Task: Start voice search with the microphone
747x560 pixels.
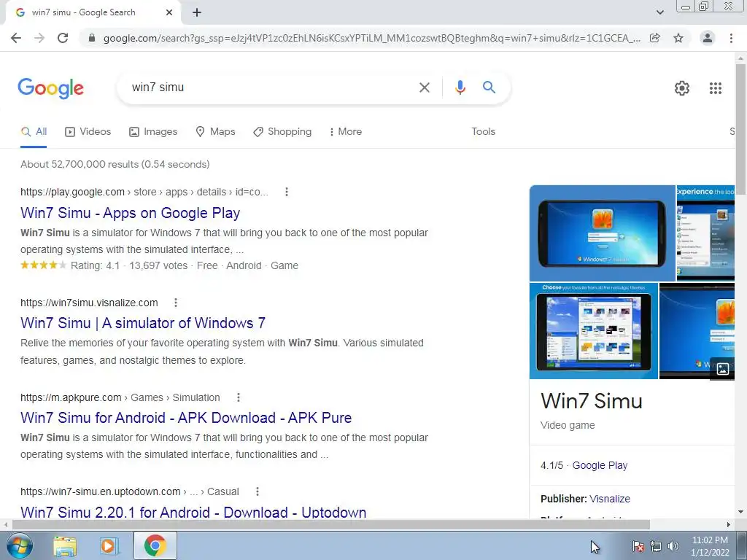Action: tap(460, 87)
